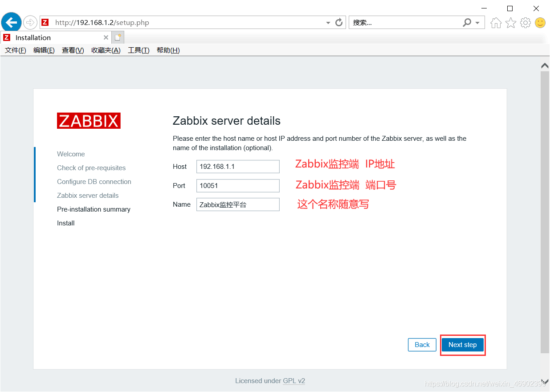
Task: Open Favorites star icon
Action: pos(511,23)
